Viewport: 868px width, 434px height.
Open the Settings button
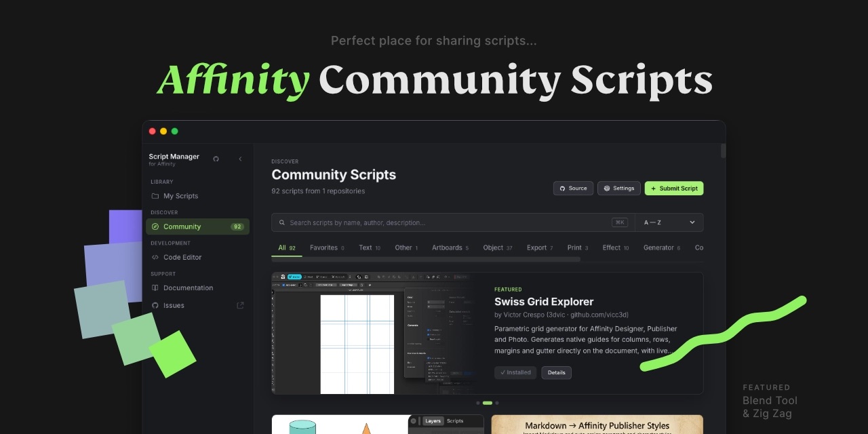coord(618,189)
